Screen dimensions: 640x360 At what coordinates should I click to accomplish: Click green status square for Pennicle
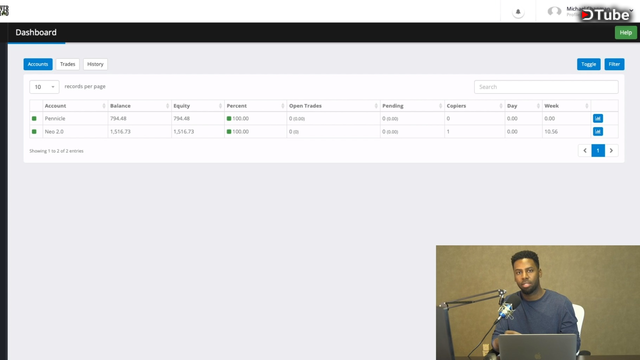pos(34,118)
